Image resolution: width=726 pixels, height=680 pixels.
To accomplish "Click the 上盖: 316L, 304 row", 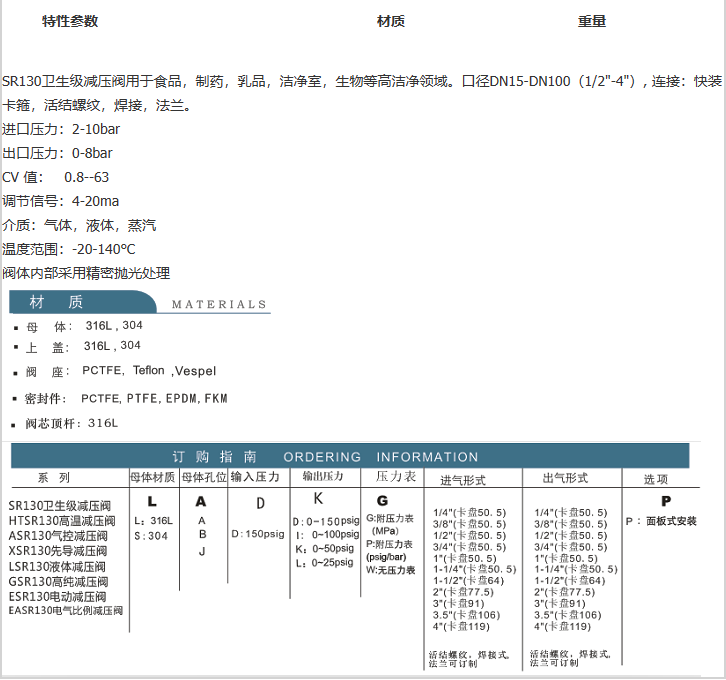I will [77, 346].
